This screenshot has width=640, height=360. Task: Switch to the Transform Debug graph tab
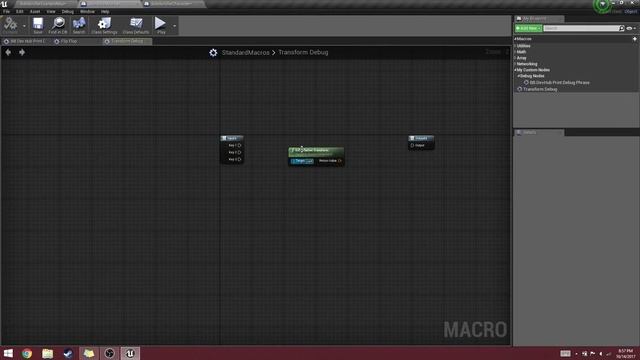coord(127,41)
